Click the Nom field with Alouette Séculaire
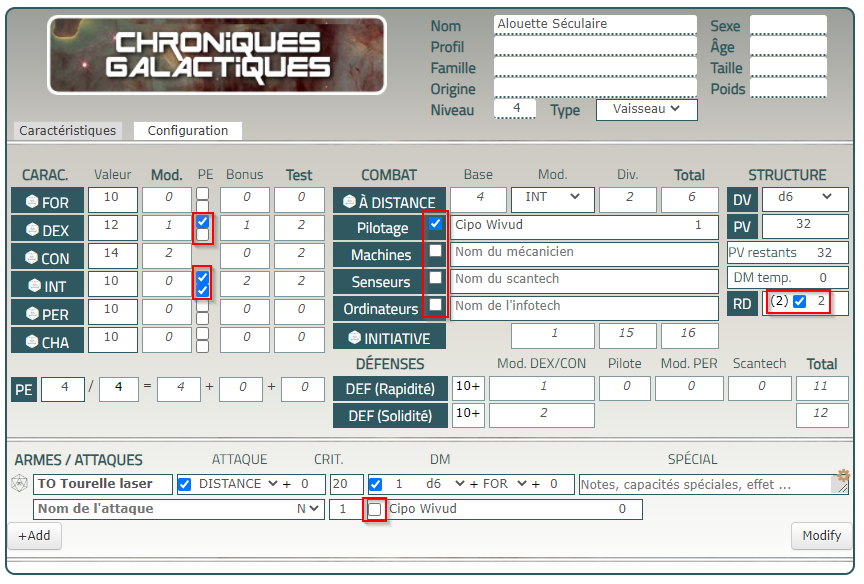 [x=595, y=24]
